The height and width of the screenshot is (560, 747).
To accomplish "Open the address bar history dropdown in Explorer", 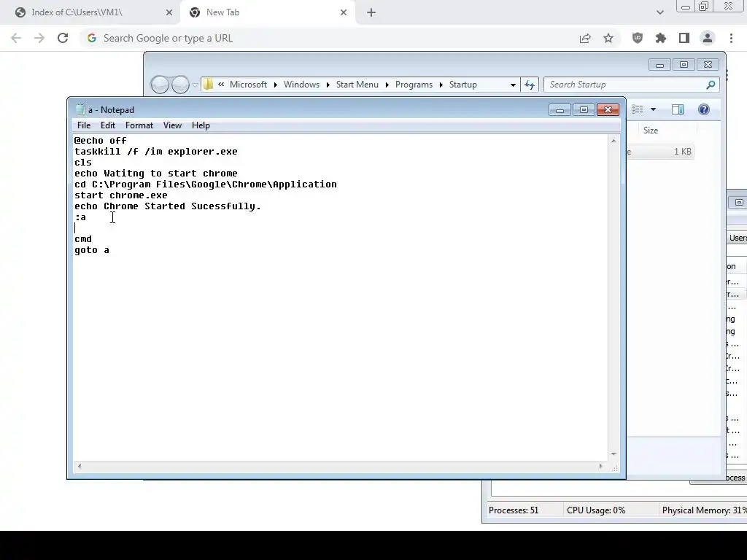I will pyautogui.click(x=513, y=85).
